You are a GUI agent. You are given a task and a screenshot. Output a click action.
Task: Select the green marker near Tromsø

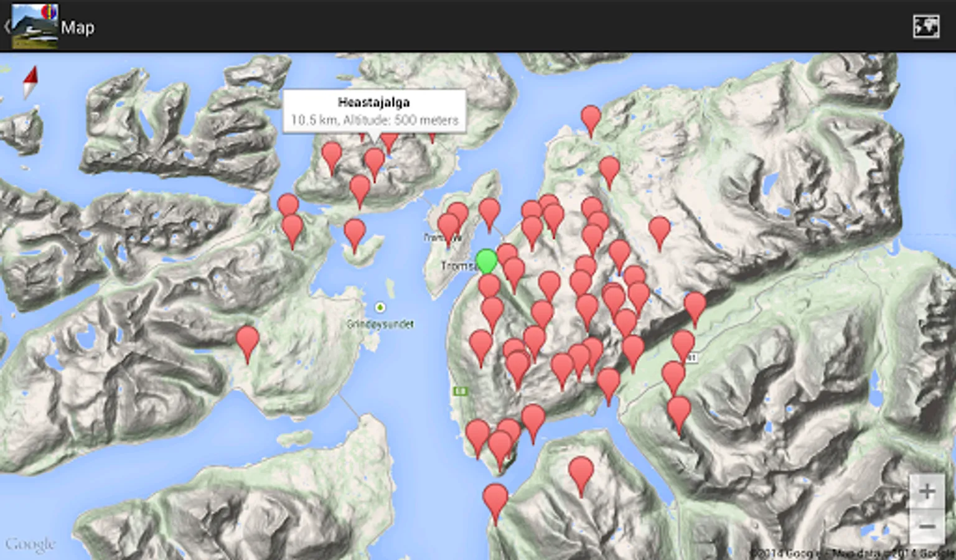tap(487, 261)
